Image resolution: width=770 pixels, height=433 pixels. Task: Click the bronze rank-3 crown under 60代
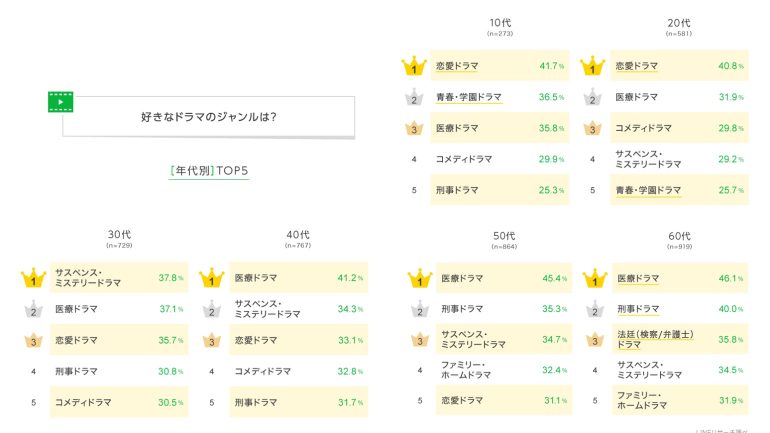click(x=593, y=341)
